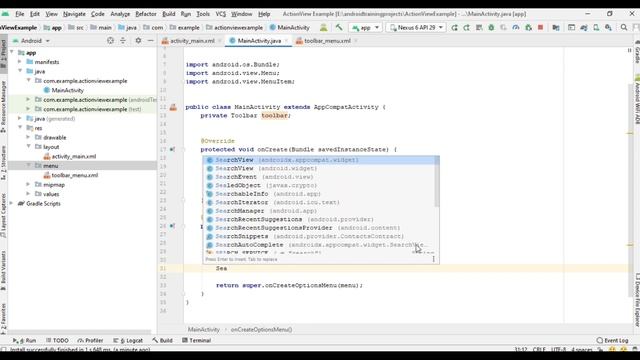Open the Android project view dropdown
The width and height of the screenshot is (640, 360).
coord(31,41)
